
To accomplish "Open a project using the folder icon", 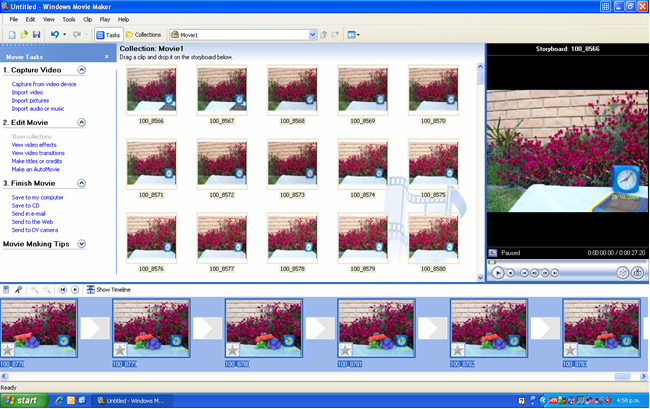I will click(24, 35).
